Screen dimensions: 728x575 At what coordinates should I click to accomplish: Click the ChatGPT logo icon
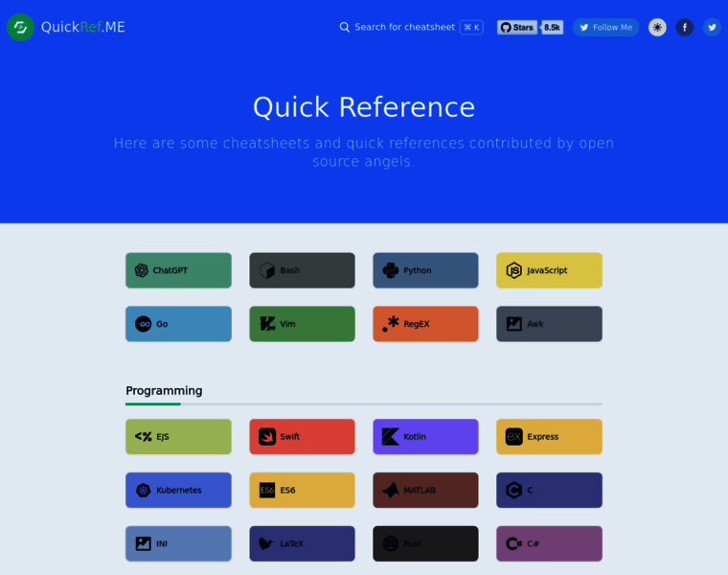(142, 270)
